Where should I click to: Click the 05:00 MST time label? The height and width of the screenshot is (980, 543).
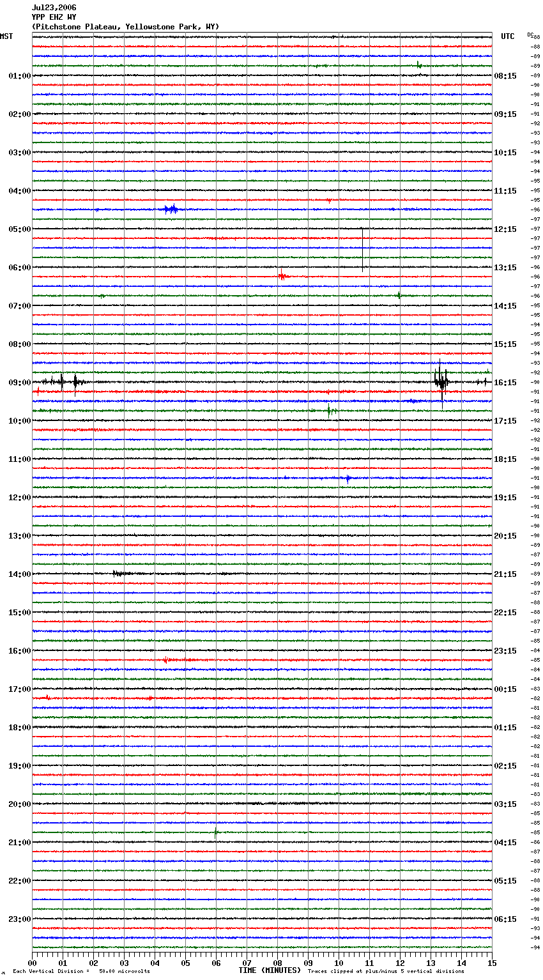(20, 229)
